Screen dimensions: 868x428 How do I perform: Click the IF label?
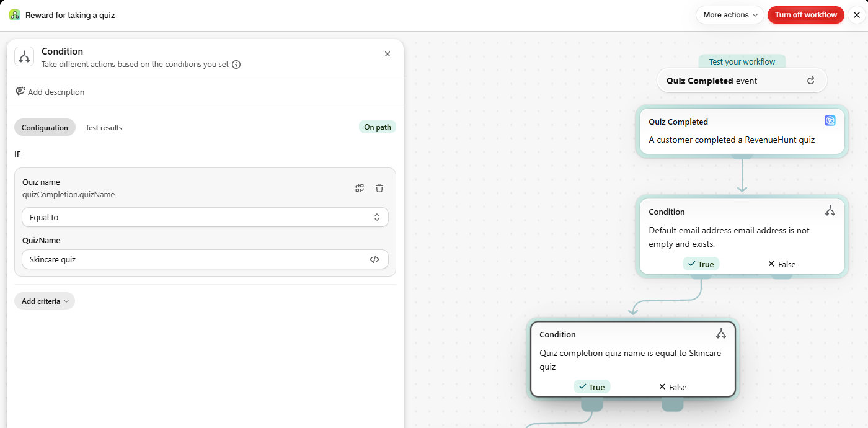(x=17, y=154)
